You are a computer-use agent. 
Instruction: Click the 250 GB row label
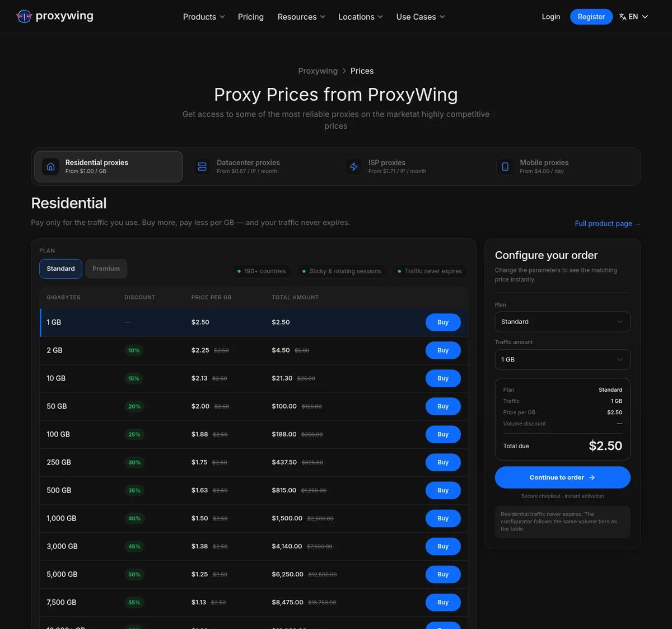(x=59, y=462)
